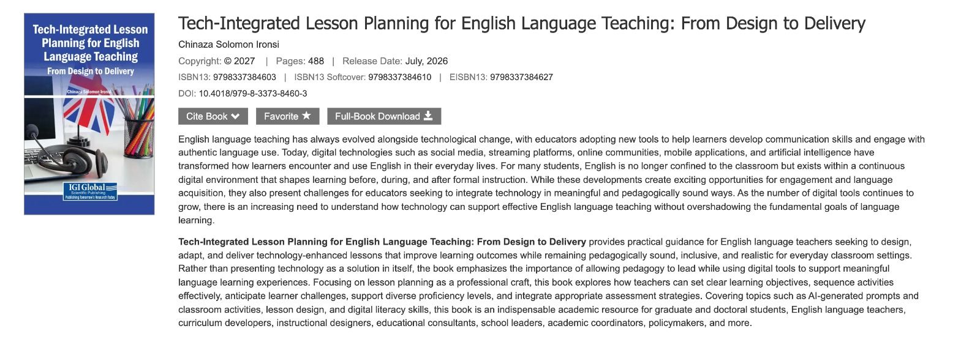Open the book cover thumbnail

pyautogui.click(x=89, y=114)
